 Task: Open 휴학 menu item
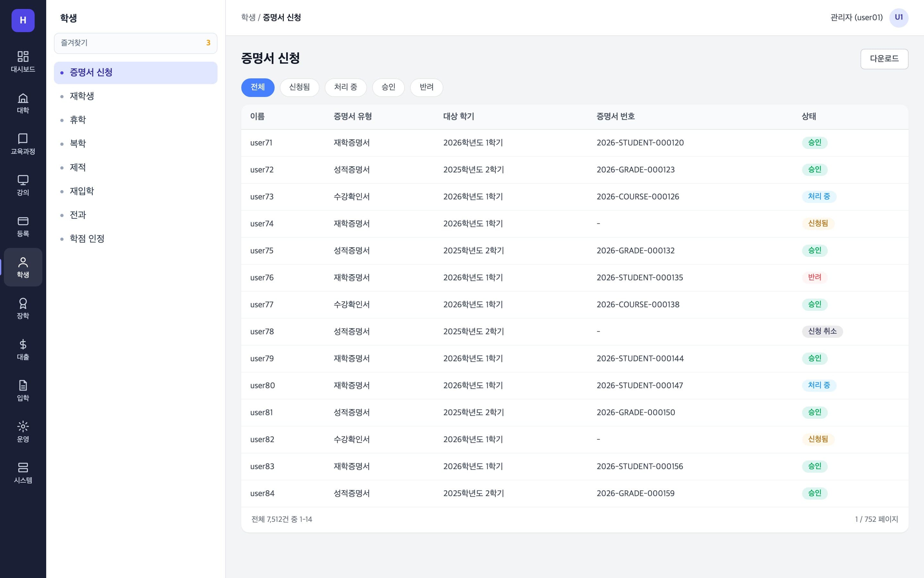135,120
